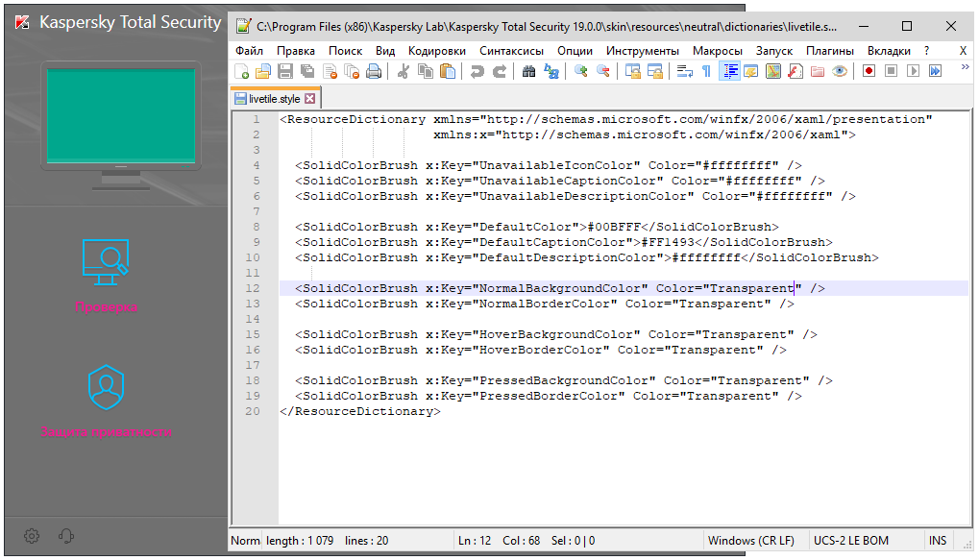Viewport: 979px width, 560px height.
Task: Toggle file monitoring (eye icon)
Action: pyautogui.click(x=840, y=71)
